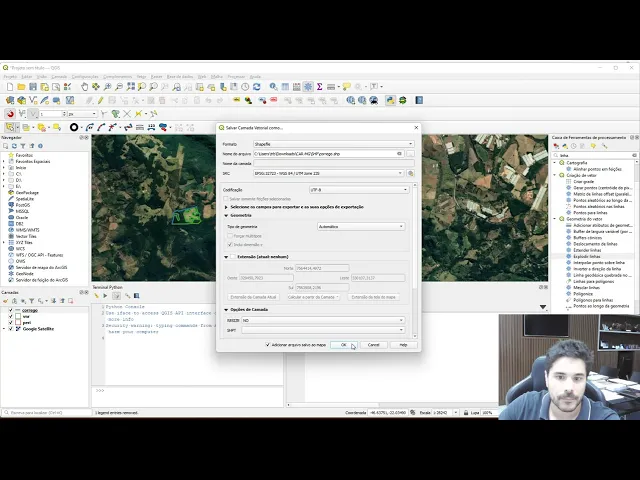
Task: Enable the Extensão (atual: nenhum) checkbox
Action: (x=233, y=257)
